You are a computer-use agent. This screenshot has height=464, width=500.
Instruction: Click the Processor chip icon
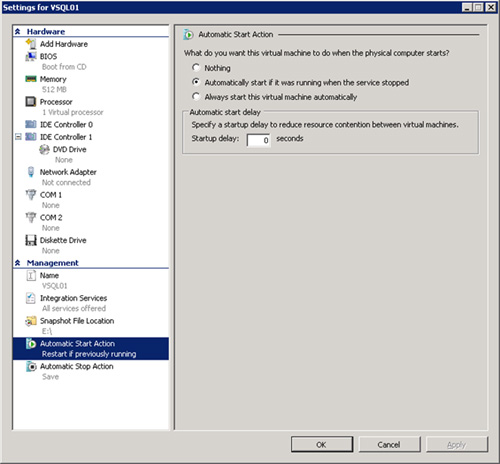(31, 101)
